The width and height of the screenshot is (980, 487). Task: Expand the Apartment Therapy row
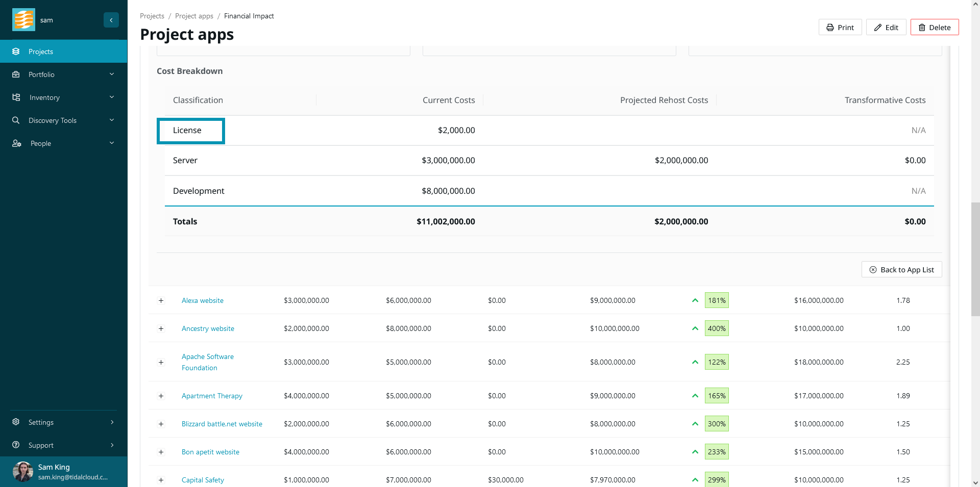(x=161, y=396)
